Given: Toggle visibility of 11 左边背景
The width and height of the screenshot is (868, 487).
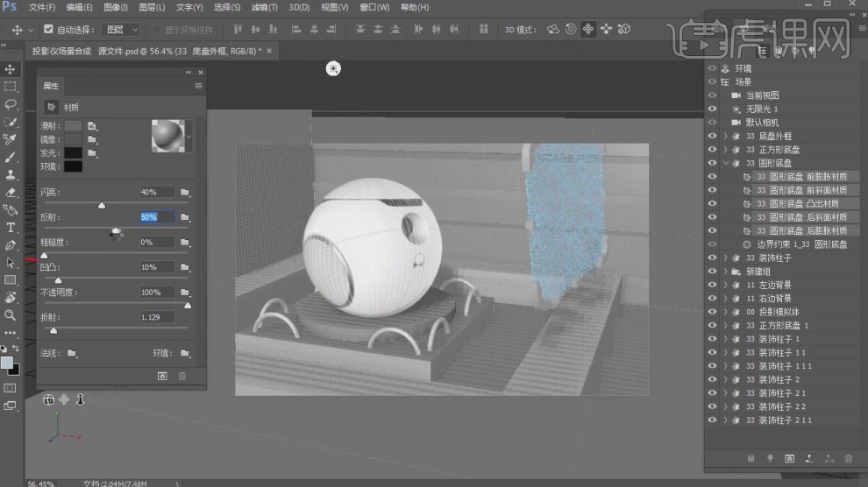Looking at the screenshot, I should pos(713,285).
